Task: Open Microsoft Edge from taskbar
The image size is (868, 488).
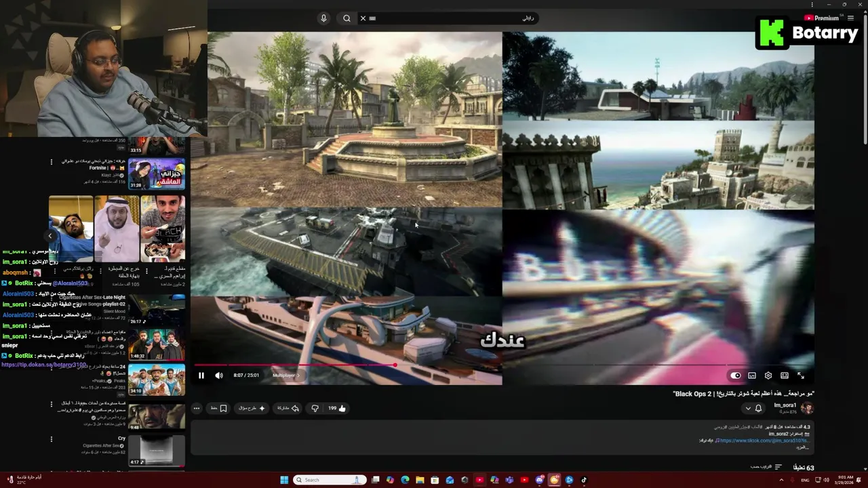Action: (x=405, y=480)
